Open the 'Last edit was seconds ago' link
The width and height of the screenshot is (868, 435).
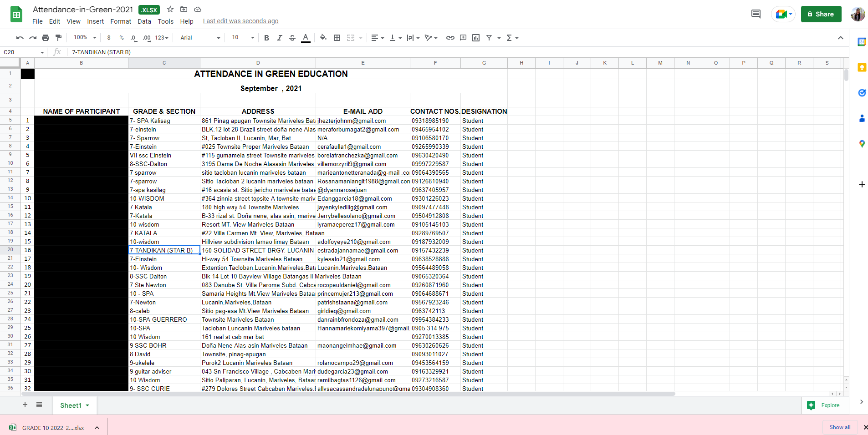click(240, 21)
